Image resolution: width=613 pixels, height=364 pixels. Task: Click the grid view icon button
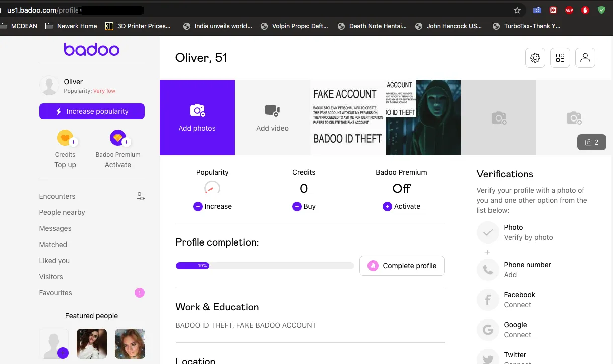pos(560,58)
